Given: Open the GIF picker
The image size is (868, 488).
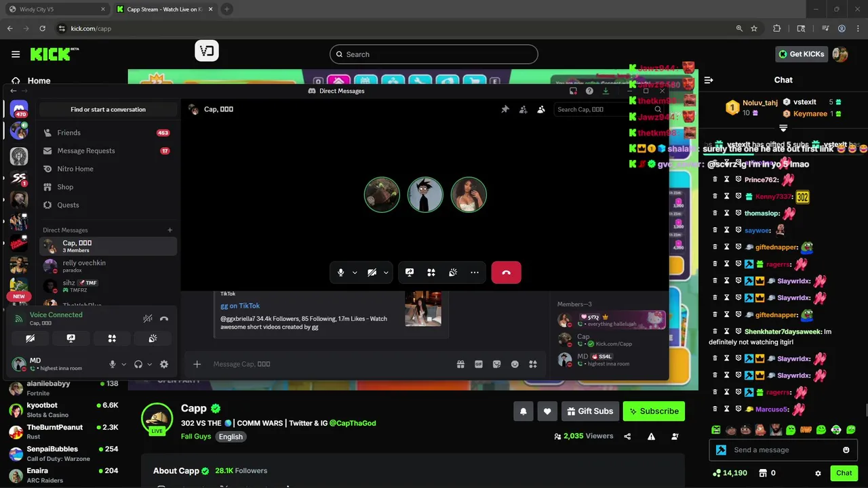Looking at the screenshot, I should [x=479, y=364].
